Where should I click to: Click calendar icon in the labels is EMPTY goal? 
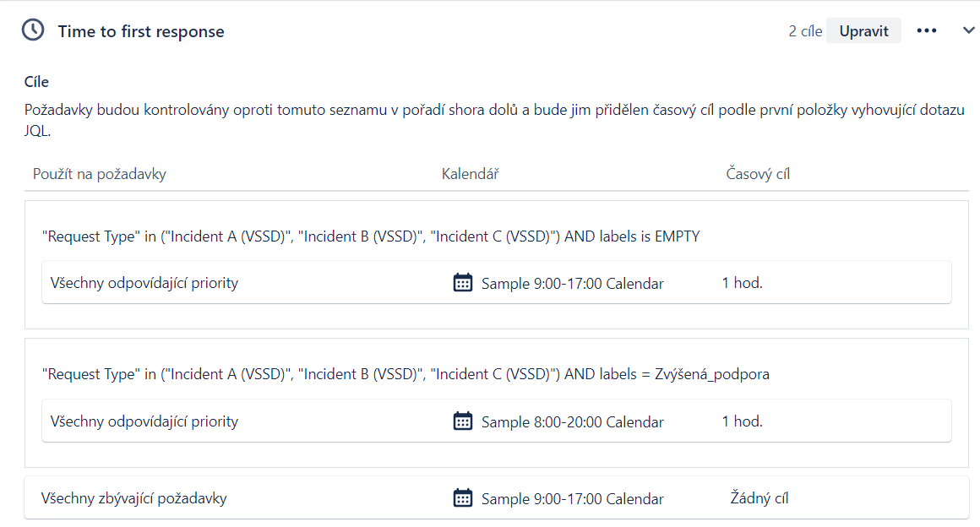tap(462, 283)
